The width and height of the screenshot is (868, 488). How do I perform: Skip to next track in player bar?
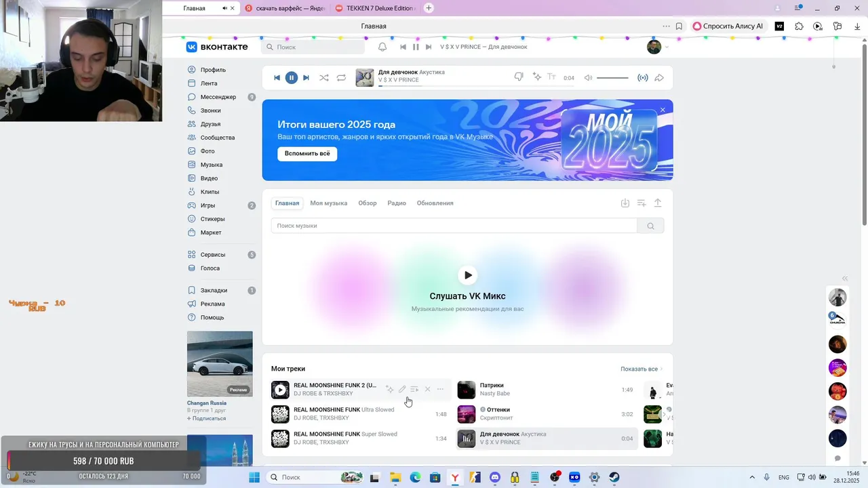(306, 78)
